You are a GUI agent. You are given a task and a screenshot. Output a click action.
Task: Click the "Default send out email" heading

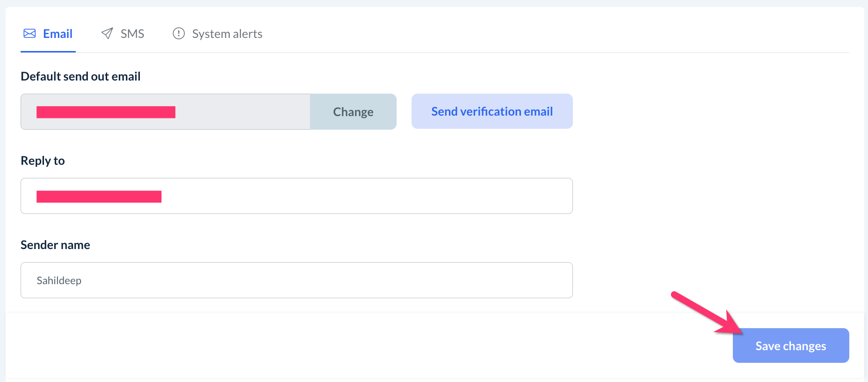(x=80, y=76)
